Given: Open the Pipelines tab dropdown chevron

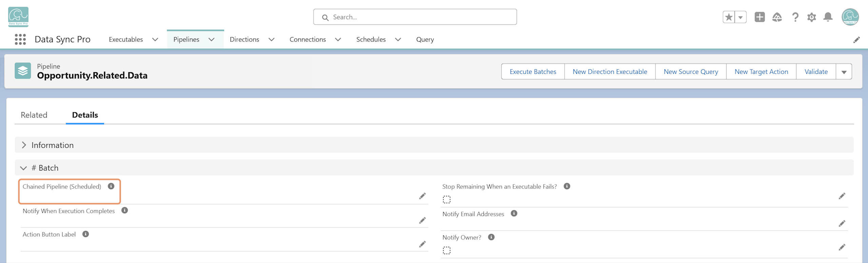Looking at the screenshot, I should pyautogui.click(x=212, y=39).
